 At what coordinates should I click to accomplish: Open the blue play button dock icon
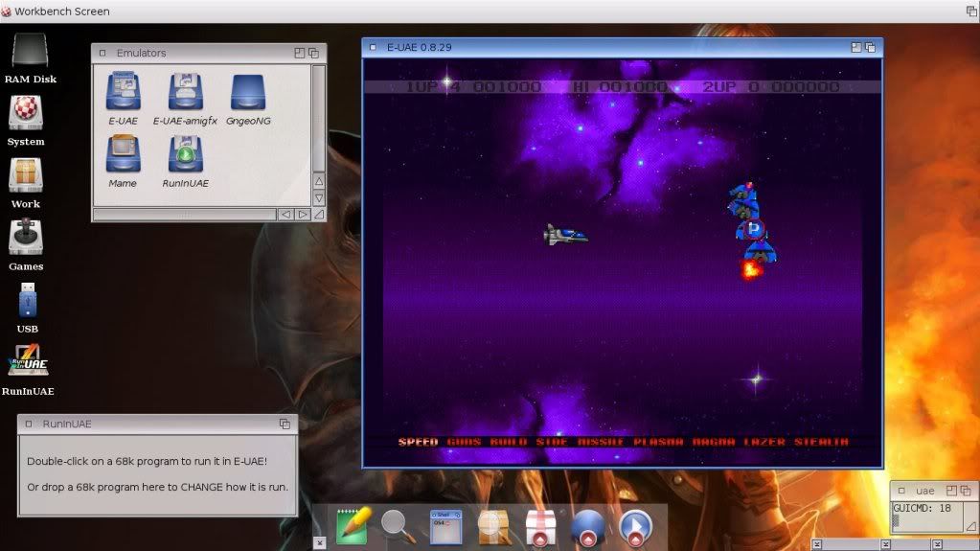(x=636, y=527)
